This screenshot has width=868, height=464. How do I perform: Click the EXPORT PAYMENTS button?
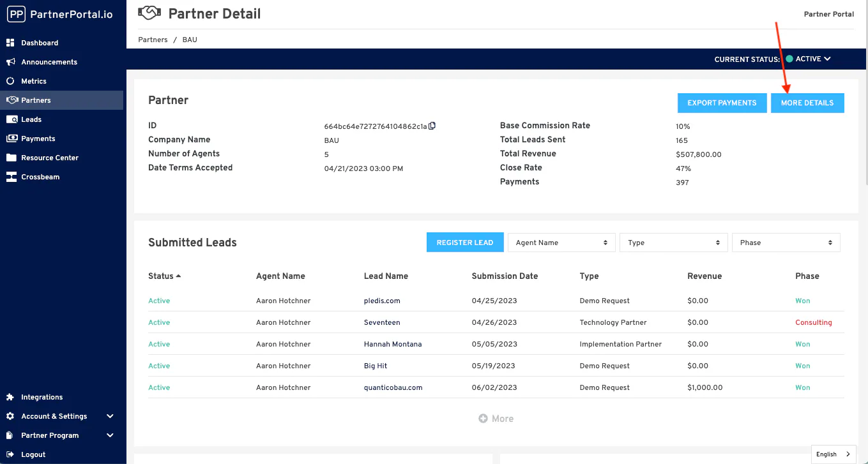tap(722, 103)
